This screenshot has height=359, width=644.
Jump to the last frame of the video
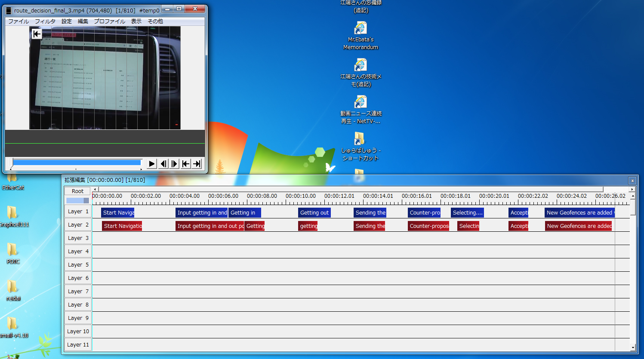click(197, 164)
